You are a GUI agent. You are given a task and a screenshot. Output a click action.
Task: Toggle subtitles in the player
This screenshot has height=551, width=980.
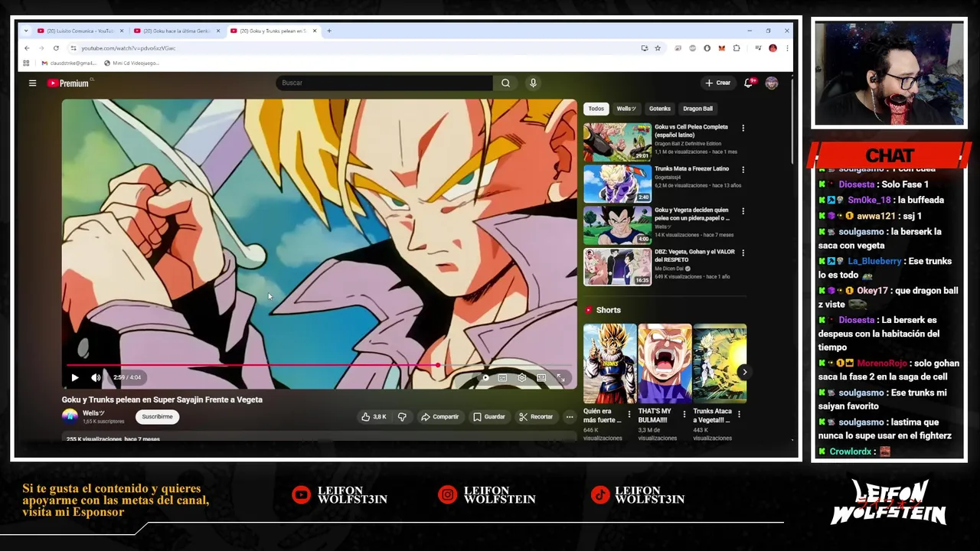502,377
